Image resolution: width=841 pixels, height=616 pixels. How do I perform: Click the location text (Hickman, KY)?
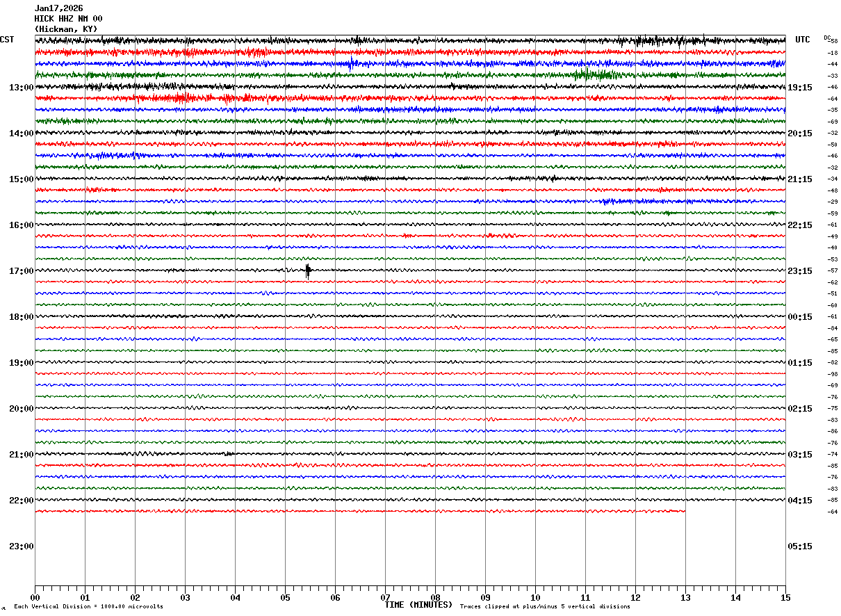pyautogui.click(x=66, y=29)
